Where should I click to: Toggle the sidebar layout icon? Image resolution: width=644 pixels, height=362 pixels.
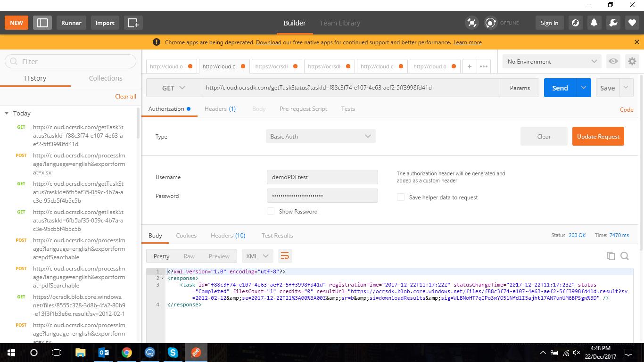(42, 23)
